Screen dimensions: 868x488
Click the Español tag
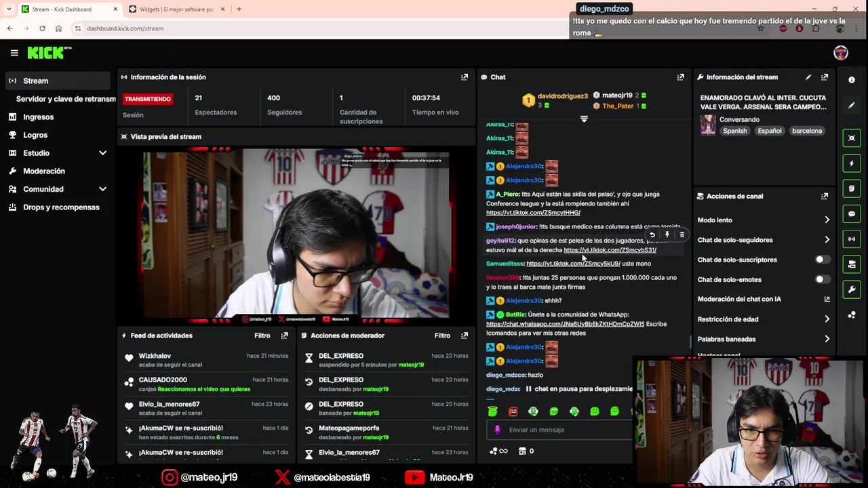pos(770,131)
